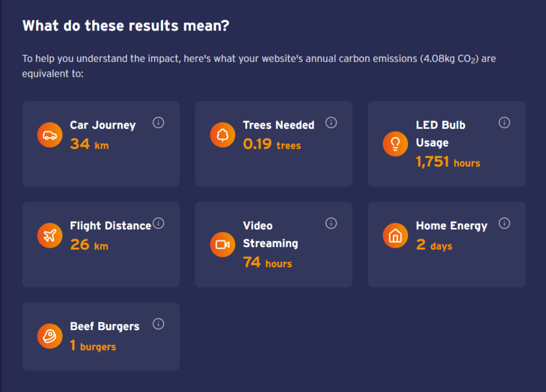Viewport: 546px width, 392px height.
Task: Click the Flight Distance airplane icon
Action: [50, 235]
